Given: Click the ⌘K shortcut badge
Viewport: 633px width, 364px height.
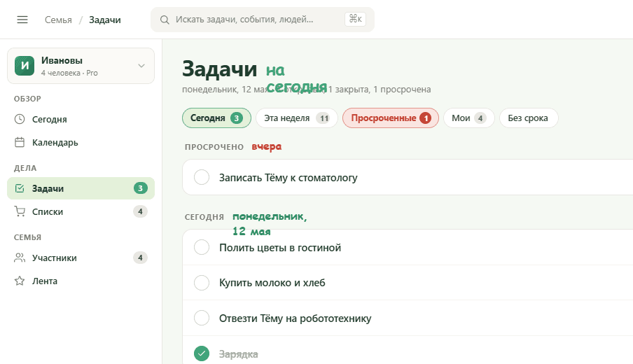Looking at the screenshot, I should click(x=355, y=19).
